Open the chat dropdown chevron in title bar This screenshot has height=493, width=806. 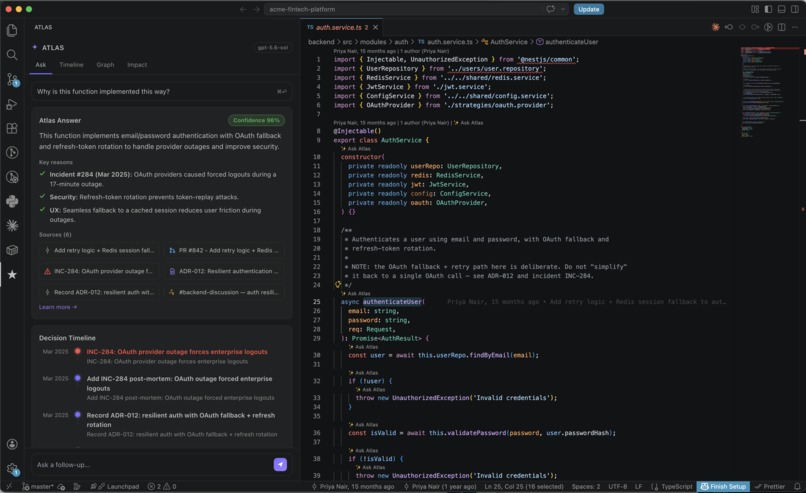tap(563, 9)
